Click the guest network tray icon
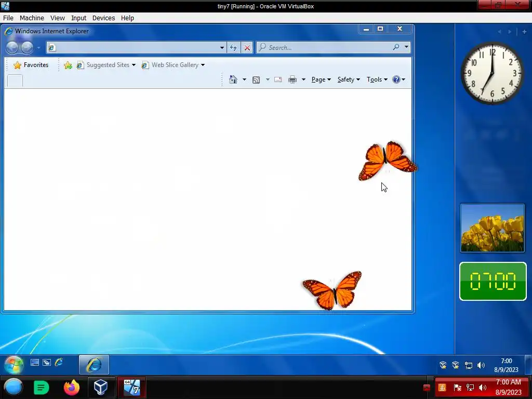Viewport: 532px width, 399px height. pyautogui.click(x=469, y=365)
